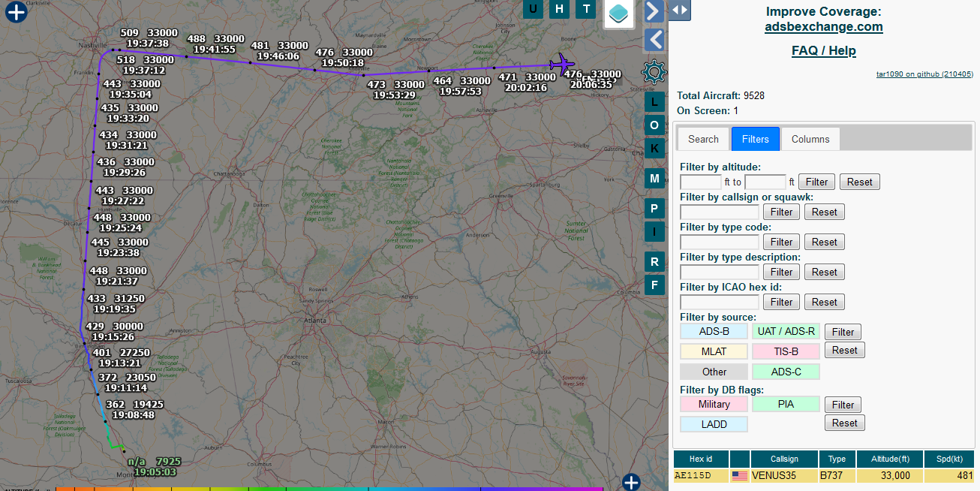Apply the DB flags filter
Viewport: 980px width, 491px height.
(843, 405)
